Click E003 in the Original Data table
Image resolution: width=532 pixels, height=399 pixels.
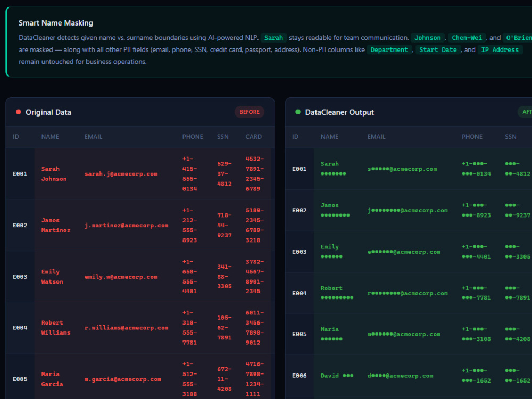[20, 277]
